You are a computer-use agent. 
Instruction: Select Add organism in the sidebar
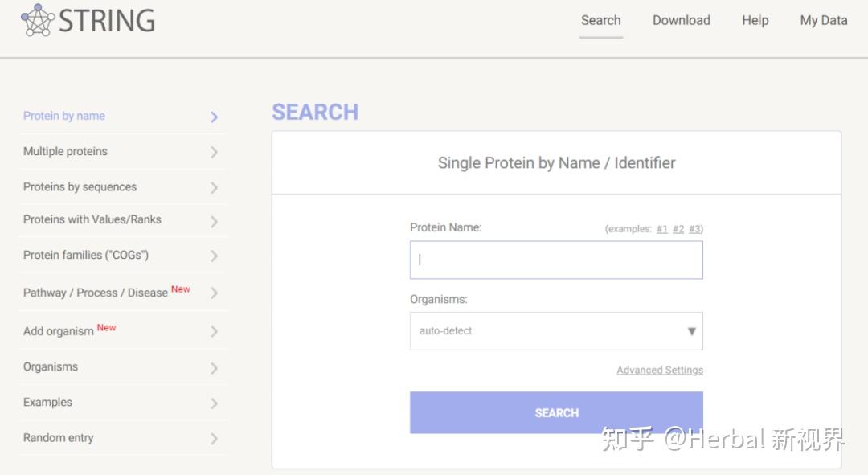pos(59,331)
